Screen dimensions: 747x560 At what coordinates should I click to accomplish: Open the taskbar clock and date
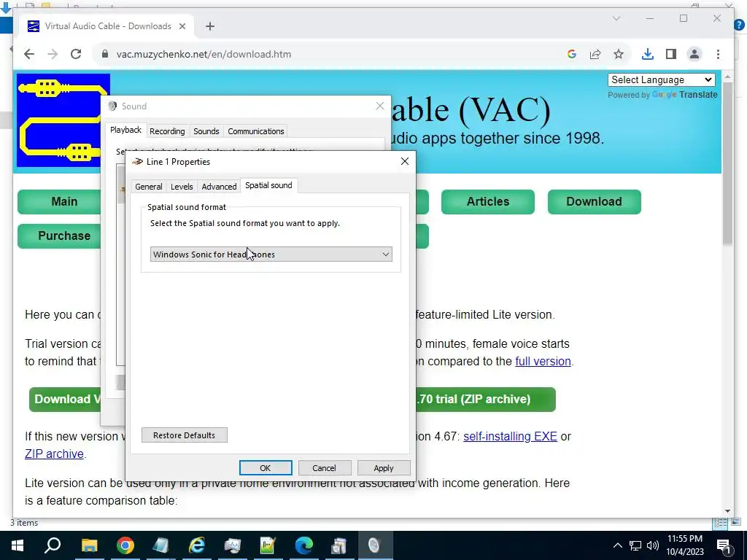click(684, 545)
